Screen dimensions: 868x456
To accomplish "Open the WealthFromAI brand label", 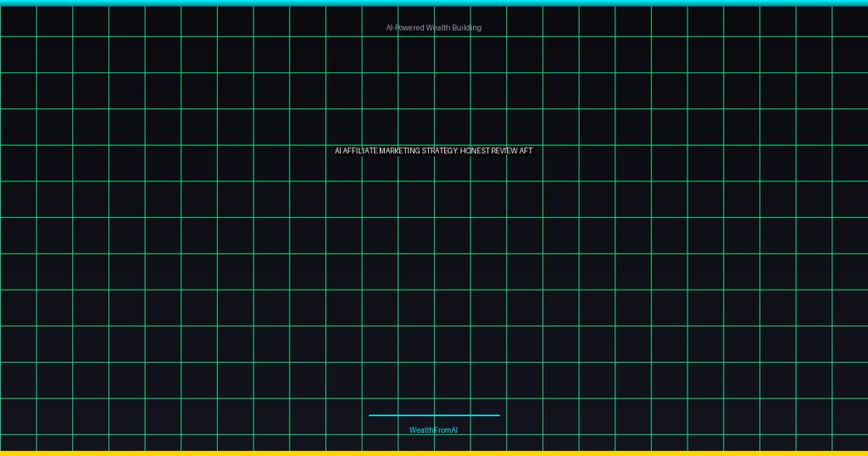I will [433, 431].
